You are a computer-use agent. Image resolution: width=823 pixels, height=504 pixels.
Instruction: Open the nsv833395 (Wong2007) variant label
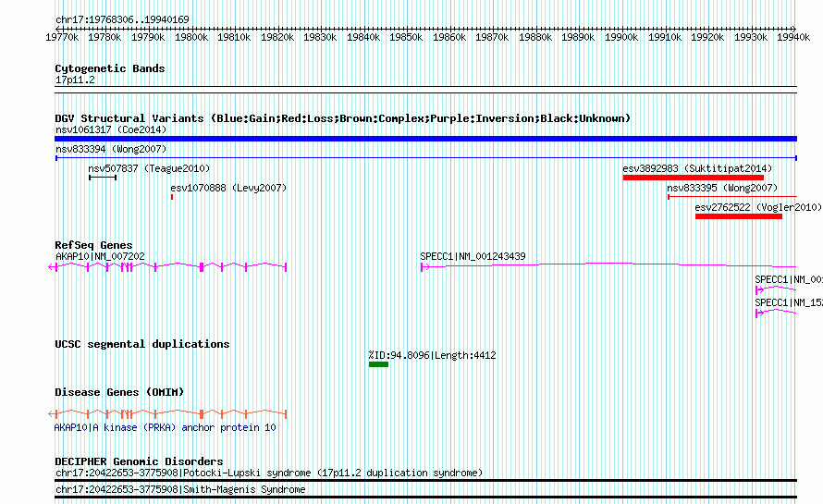point(722,188)
